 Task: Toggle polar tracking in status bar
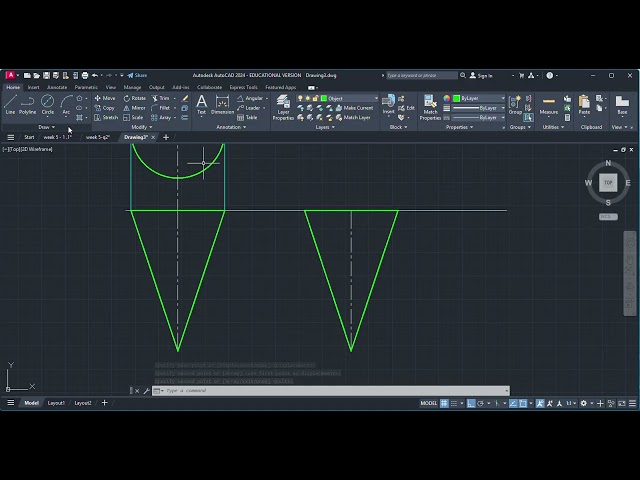(481, 403)
